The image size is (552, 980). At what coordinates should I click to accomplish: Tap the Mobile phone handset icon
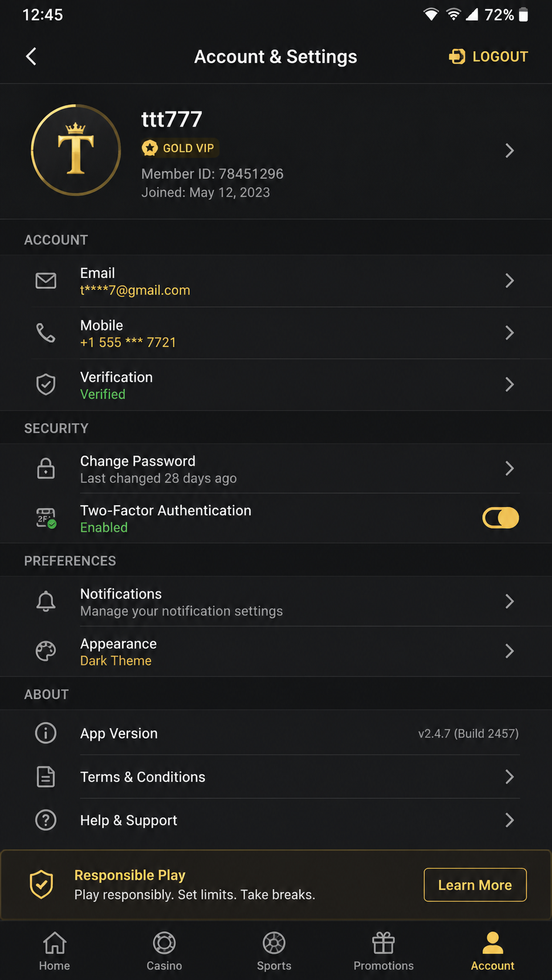click(46, 333)
